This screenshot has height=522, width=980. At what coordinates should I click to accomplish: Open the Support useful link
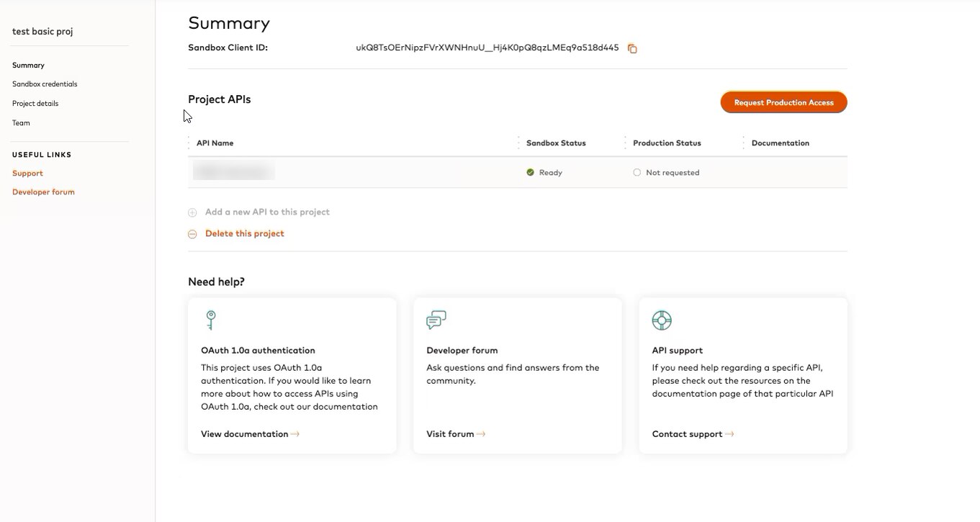click(27, 174)
